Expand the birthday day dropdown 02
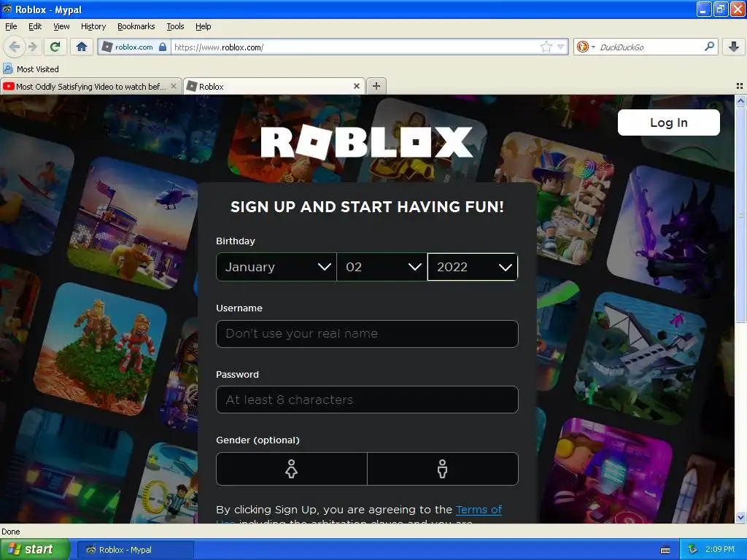 tap(382, 267)
